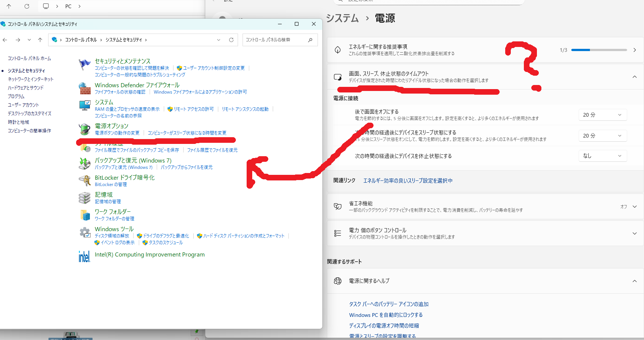
Task: Select ネットワークとインターネット in the left sidebar
Action: pyautogui.click(x=31, y=79)
